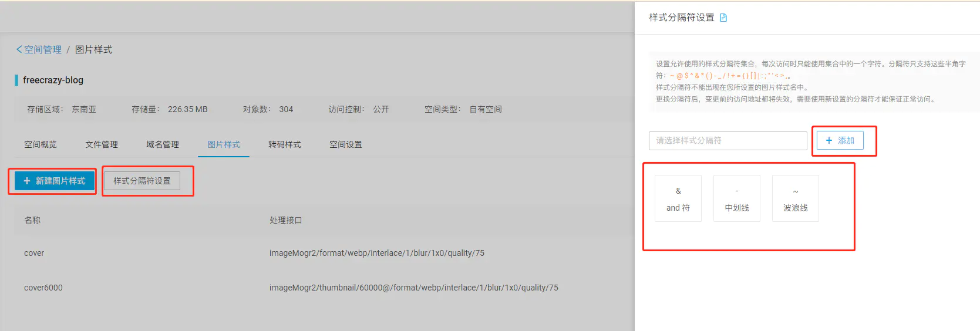Open the 域名管理 tab
The height and width of the screenshot is (331, 980).
click(x=163, y=144)
